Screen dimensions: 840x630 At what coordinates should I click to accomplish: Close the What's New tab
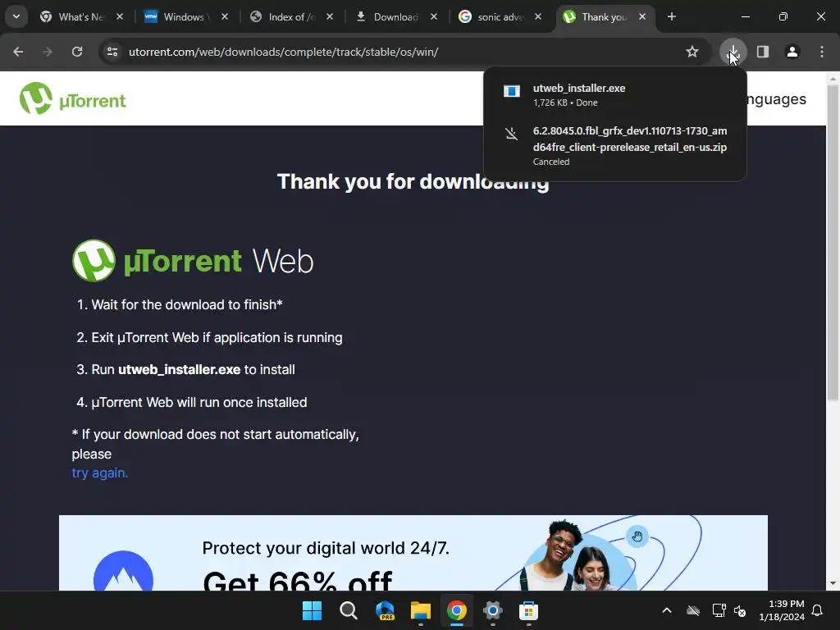[120, 16]
